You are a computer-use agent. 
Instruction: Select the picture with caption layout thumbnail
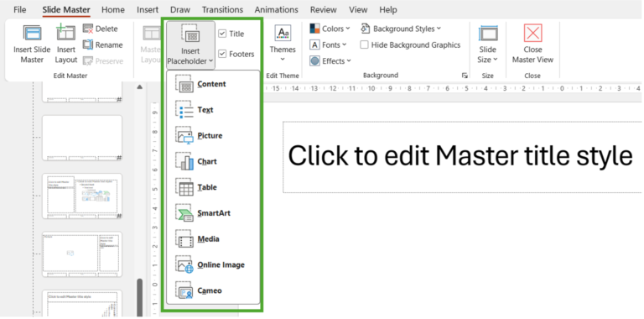[x=82, y=254]
